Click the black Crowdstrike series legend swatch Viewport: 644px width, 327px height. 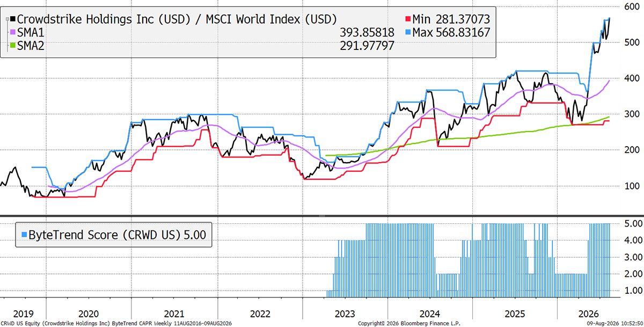point(13,19)
